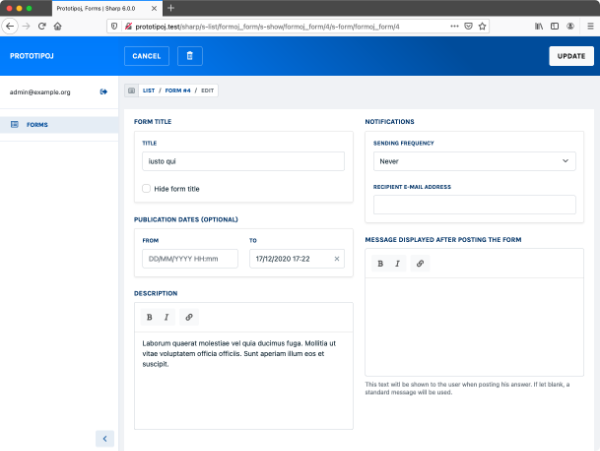Clear the To date with the X
Viewport: 600px width, 451px height.
point(337,259)
